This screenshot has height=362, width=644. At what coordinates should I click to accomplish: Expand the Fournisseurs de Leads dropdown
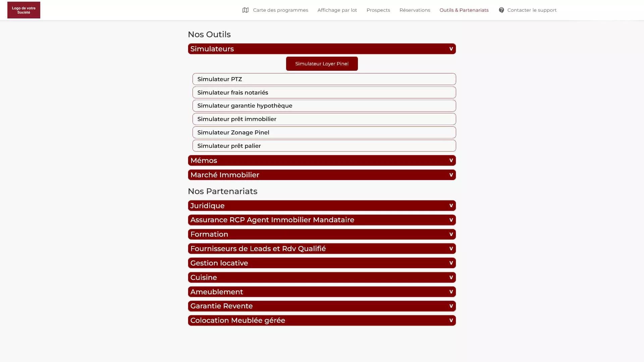(x=322, y=248)
